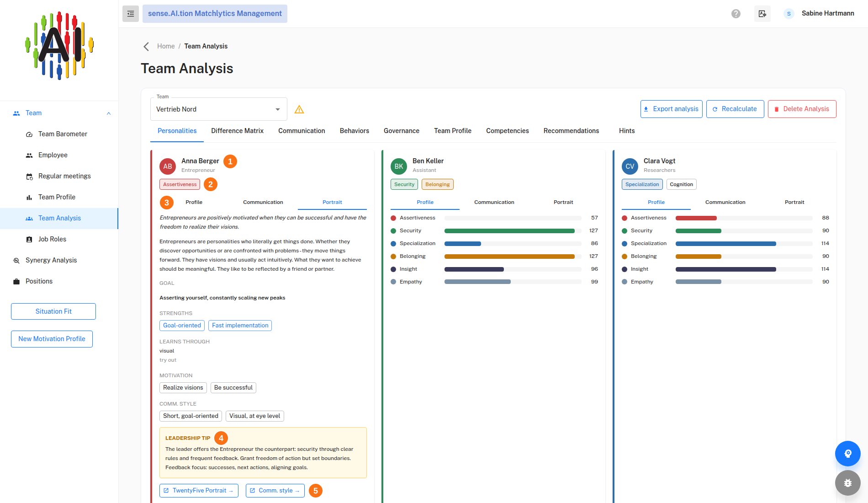Click the language translate icon in header
Image resolution: width=868 pixels, height=503 pixels.
[762, 14]
